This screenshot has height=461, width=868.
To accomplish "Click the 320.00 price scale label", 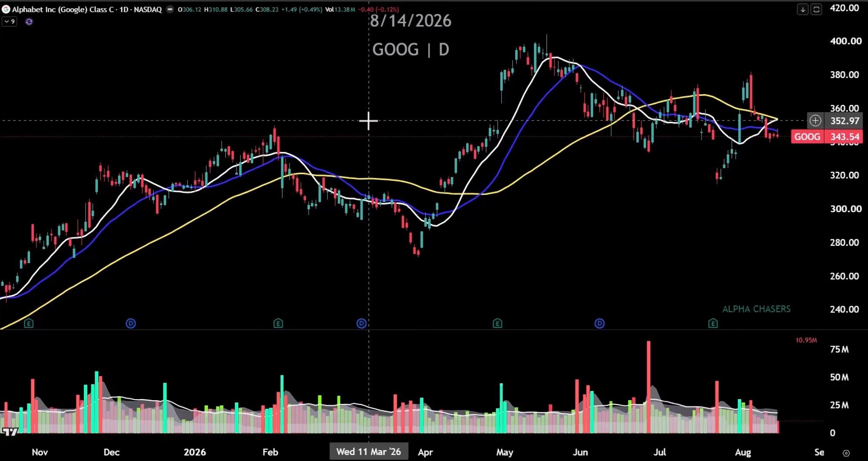I will (845, 175).
